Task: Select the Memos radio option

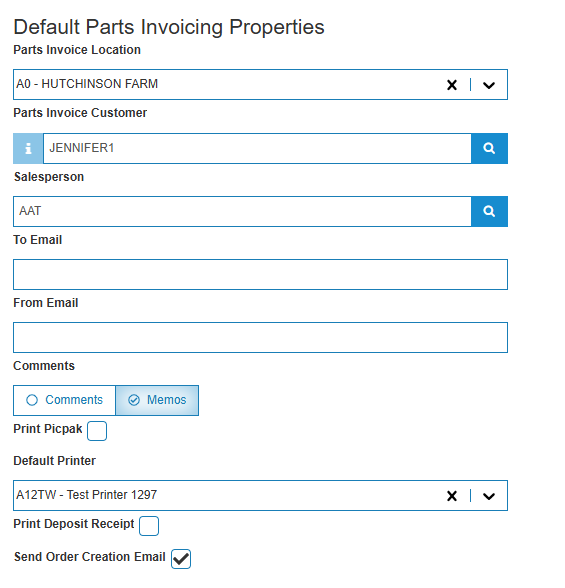Action: point(157,400)
